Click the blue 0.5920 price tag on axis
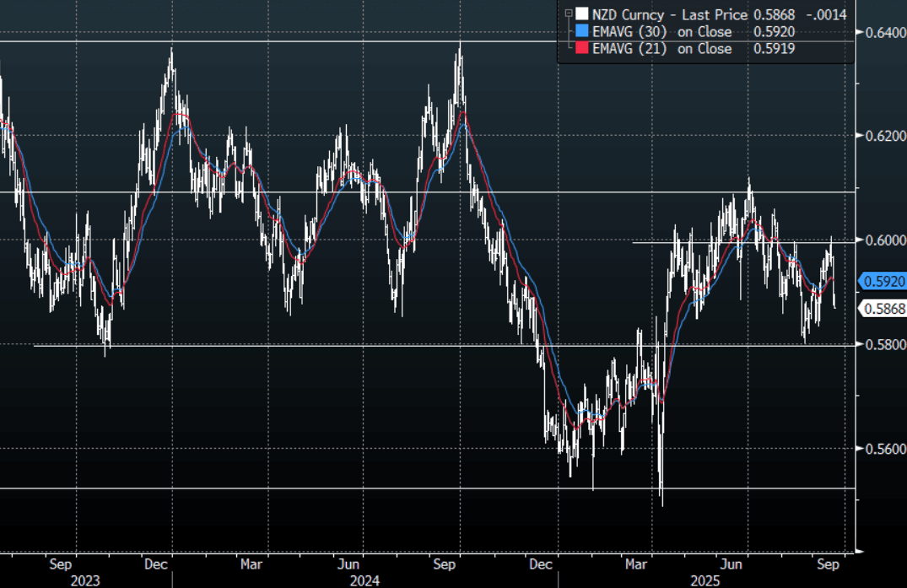 [x=883, y=281]
